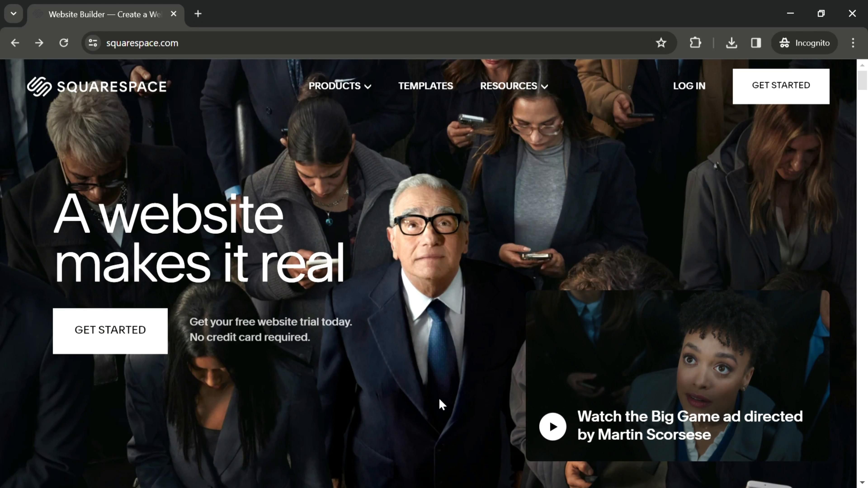Viewport: 868px width, 488px height.
Task: Open the Templates menu item
Action: click(x=425, y=86)
